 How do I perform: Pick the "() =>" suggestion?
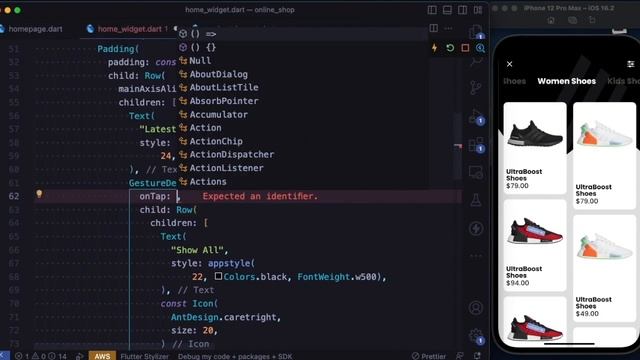pos(302,34)
